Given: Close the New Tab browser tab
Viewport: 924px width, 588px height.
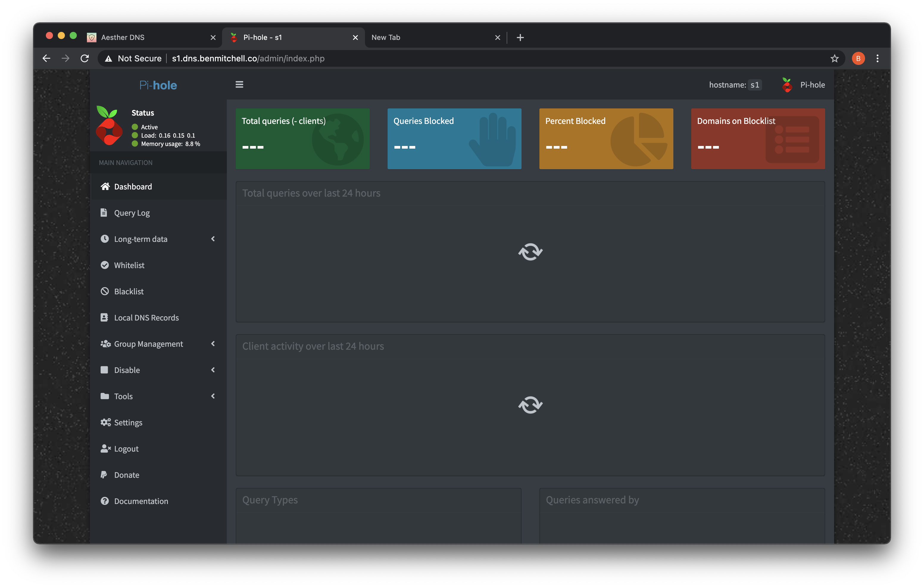Looking at the screenshot, I should tap(498, 37).
